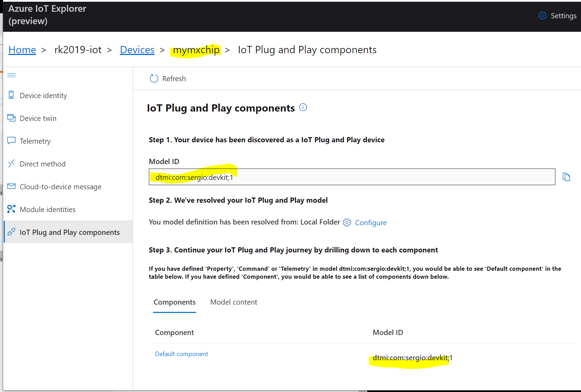Click the Refresh circular arrow icon

[x=154, y=78]
